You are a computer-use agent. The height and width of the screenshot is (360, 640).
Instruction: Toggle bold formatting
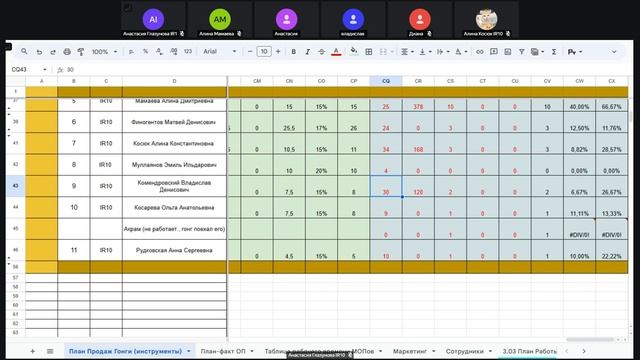(293, 52)
